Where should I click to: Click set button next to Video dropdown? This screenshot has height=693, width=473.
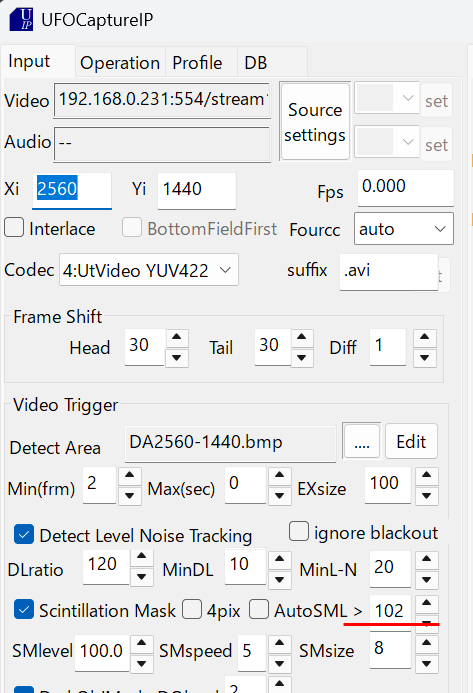point(436,101)
